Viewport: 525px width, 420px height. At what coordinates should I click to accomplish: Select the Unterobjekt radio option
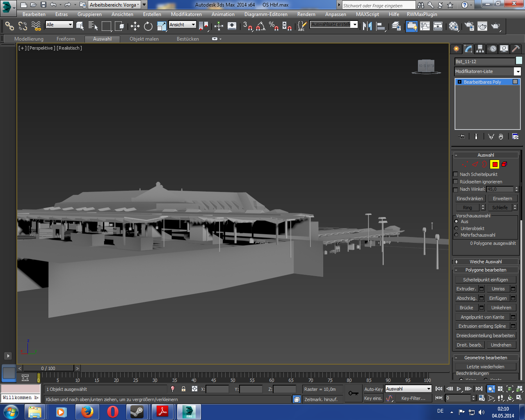456,228
